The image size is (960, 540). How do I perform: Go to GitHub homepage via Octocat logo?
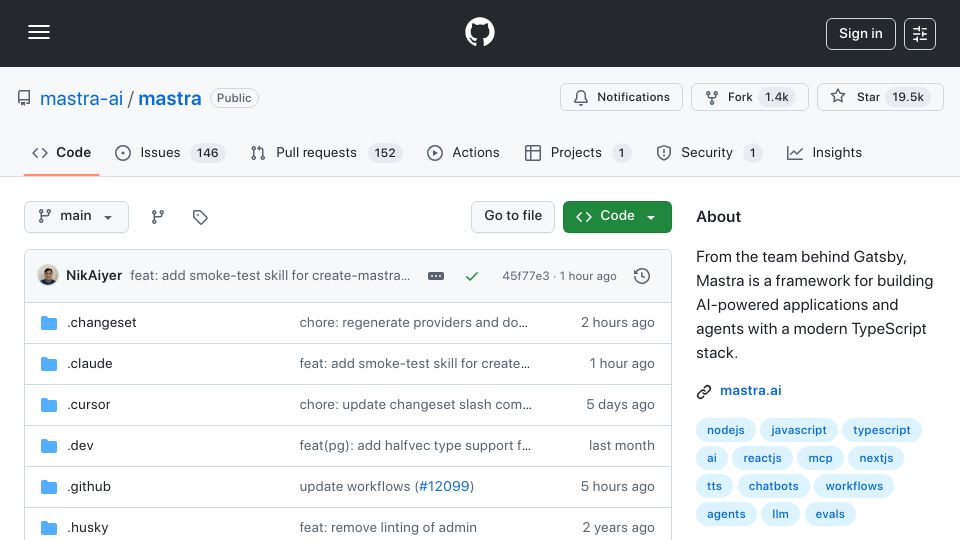pos(479,32)
